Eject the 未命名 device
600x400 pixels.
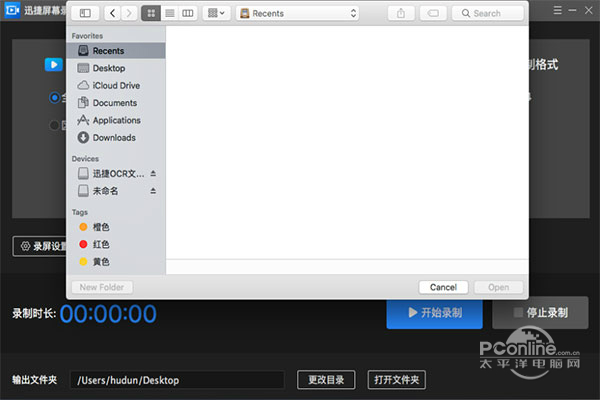(x=153, y=191)
